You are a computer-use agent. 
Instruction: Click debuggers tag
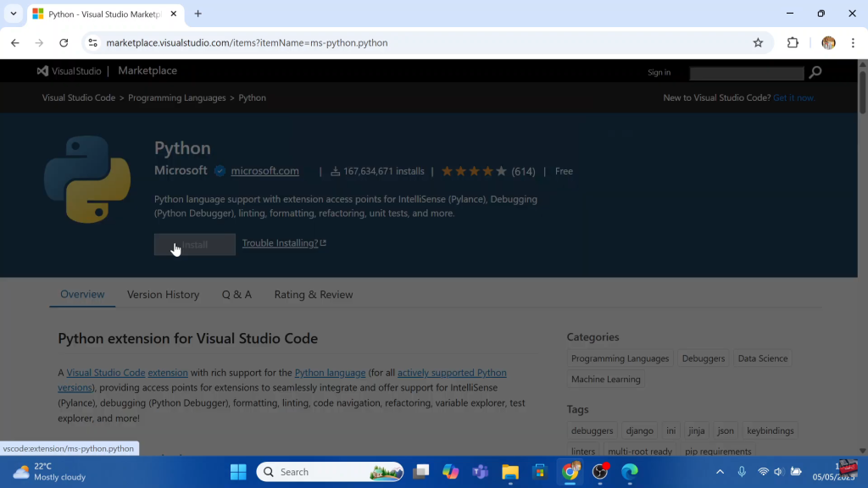tap(592, 430)
